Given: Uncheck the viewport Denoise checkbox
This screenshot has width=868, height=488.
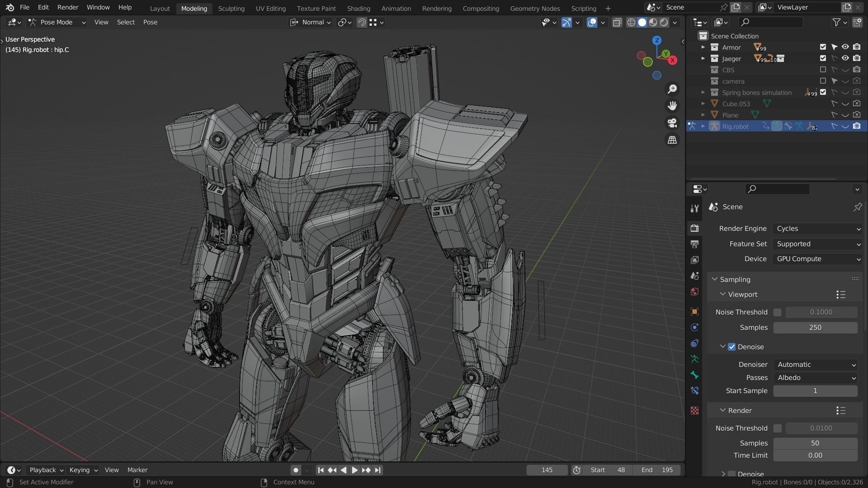Looking at the screenshot, I should 731,347.
